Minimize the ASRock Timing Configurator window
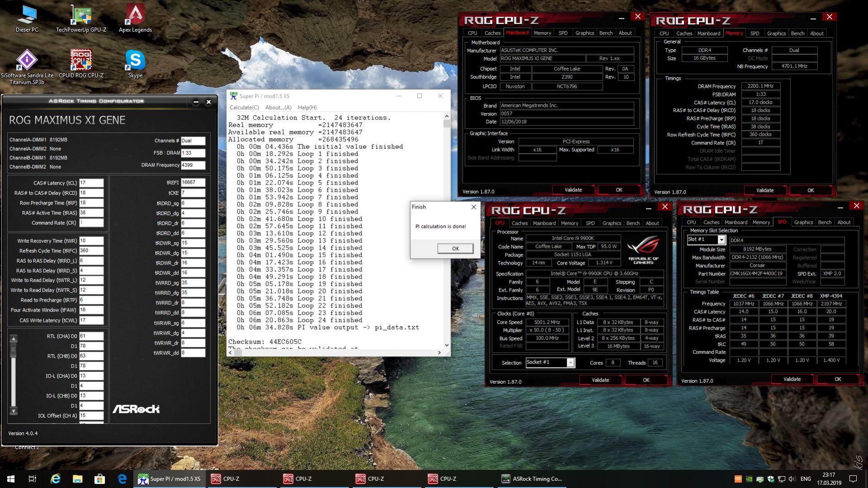 (196, 102)
